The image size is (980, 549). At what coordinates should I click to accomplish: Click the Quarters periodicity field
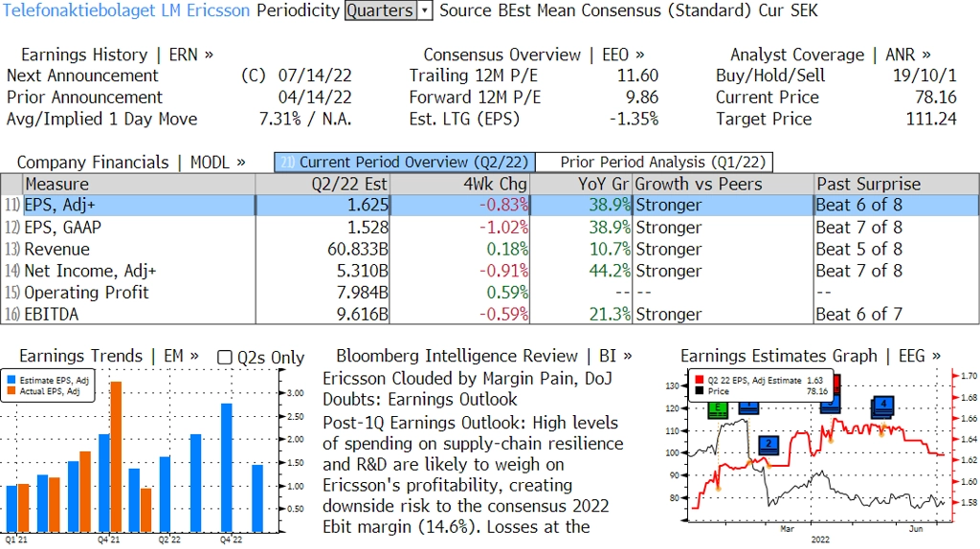(381, 11)
